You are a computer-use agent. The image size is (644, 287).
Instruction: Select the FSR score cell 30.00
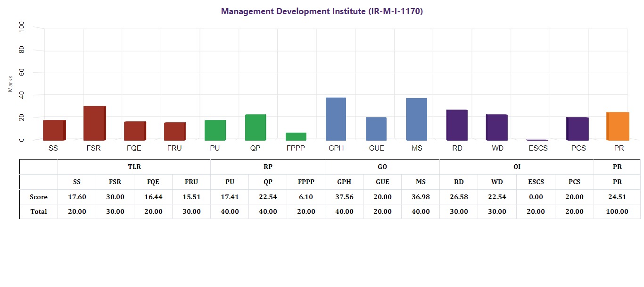[x=115, y=197]
